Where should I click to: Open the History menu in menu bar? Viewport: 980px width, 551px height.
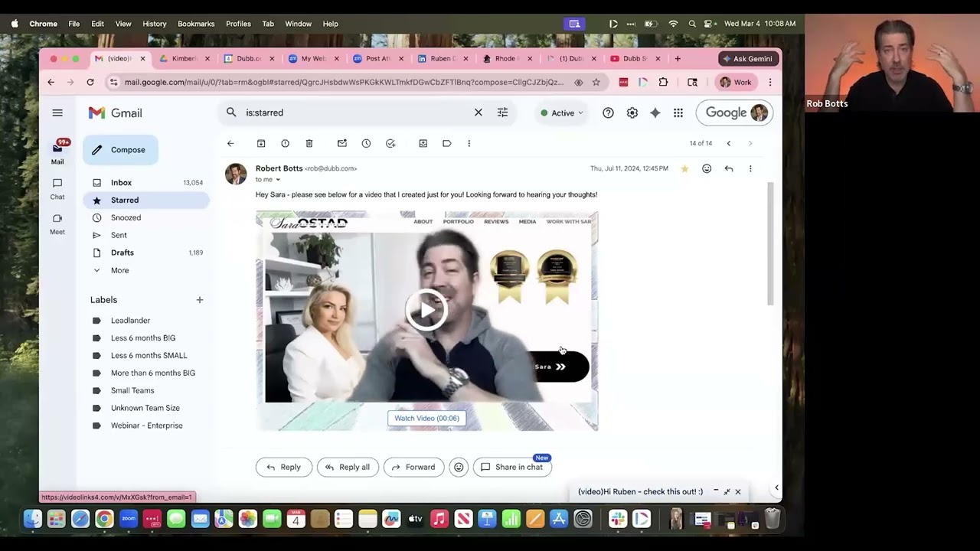(x=154, y=24)
